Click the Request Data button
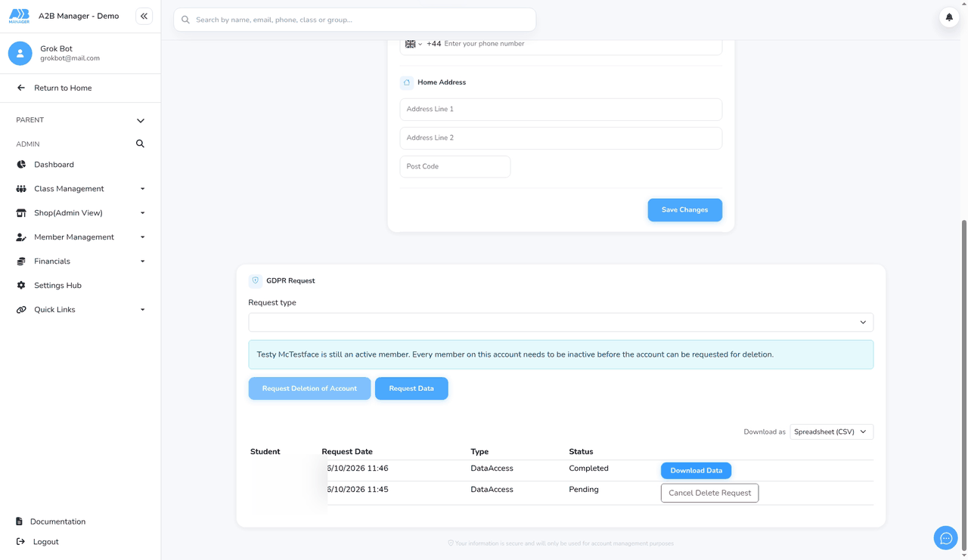This screenshot has height=560, width=968. pos(411,388)
